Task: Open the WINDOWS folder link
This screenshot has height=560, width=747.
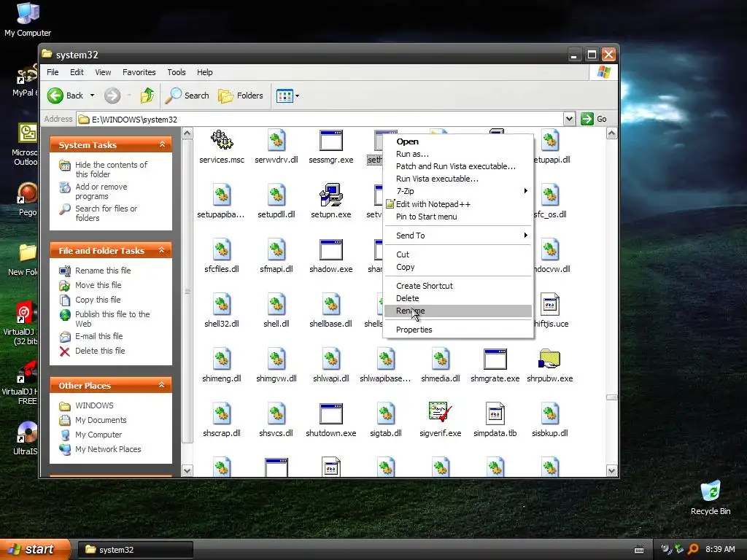Action: click(94, 405)
